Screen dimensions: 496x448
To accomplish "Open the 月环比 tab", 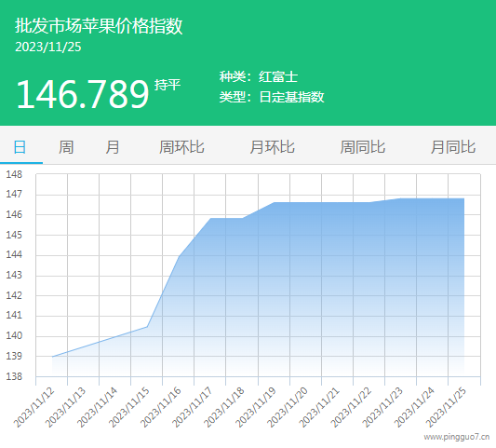I will (x=272, y=147).
